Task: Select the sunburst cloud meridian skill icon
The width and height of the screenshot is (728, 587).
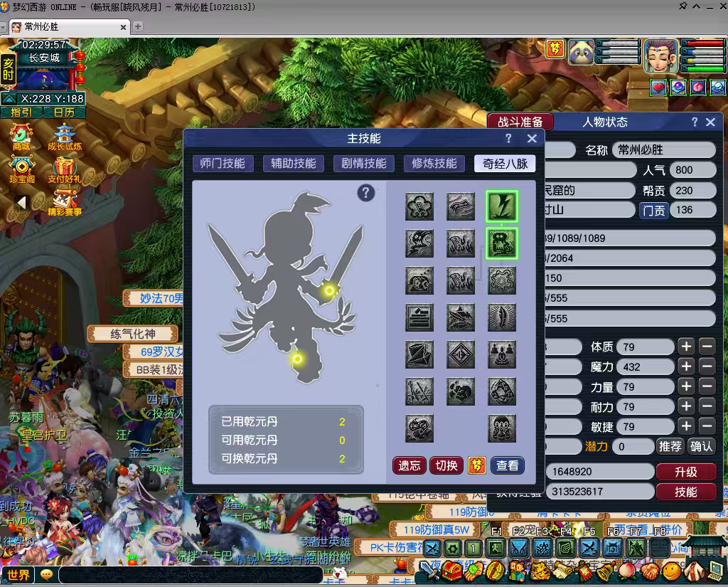Action: pos(502,280)
